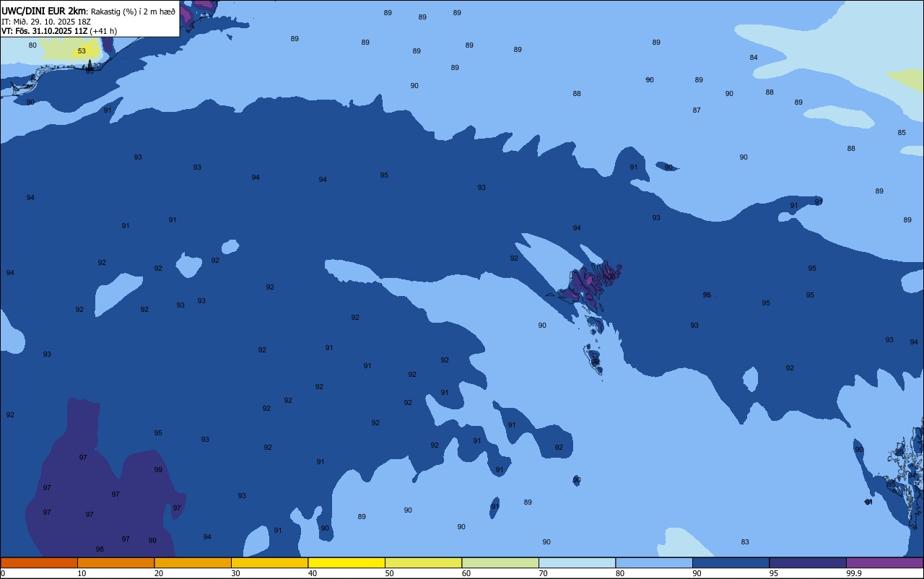This screenshot has width=924, height=579.
Task: Click the legend tick label "50"
Action: tap(389, 573)
